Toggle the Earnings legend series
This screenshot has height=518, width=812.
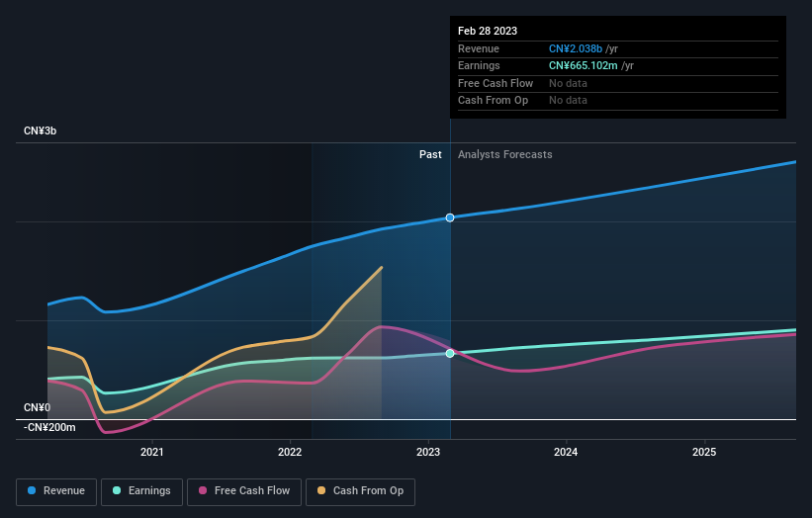pos(141,491)
